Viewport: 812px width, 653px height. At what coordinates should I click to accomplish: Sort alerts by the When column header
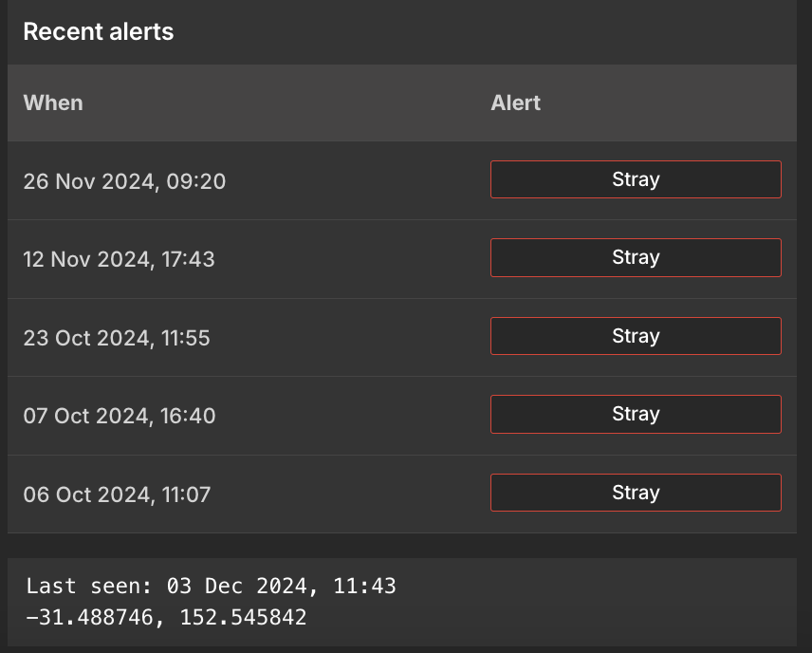(53, 103)
